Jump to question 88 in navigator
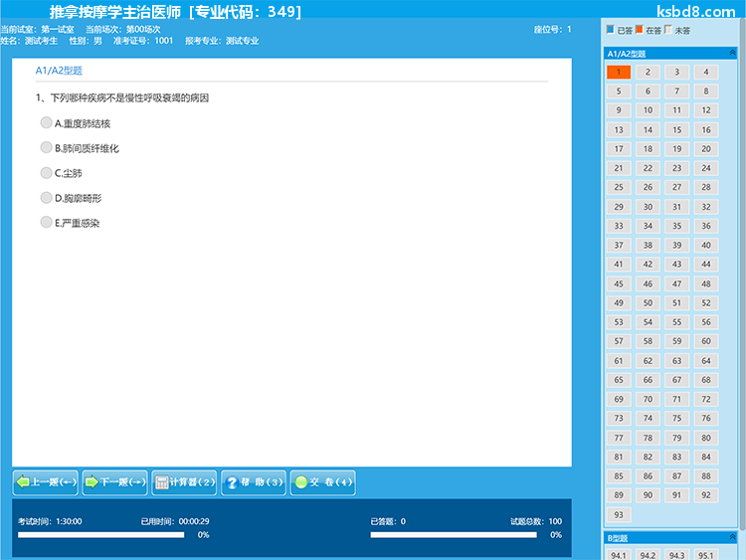 click(x=706, y=475)
